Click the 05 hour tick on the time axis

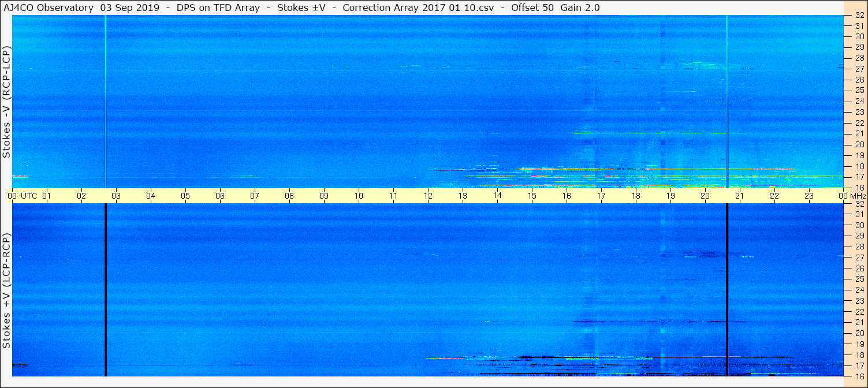point(185,196)
